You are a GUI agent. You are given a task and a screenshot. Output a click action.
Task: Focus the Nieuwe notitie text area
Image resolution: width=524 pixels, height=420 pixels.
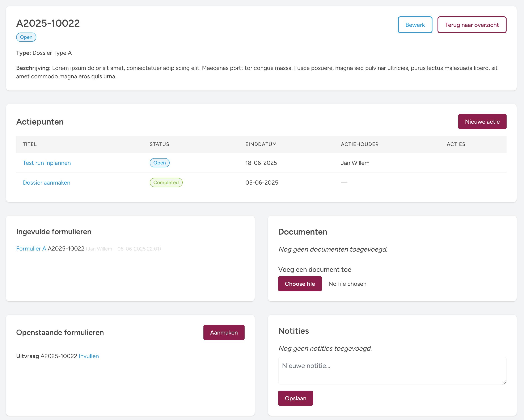coord(392,370)
